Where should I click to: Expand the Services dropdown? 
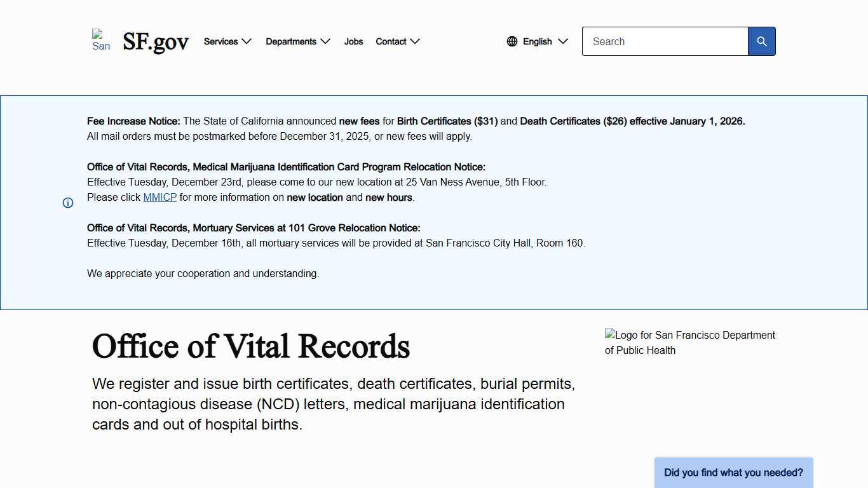pos(221,41)
